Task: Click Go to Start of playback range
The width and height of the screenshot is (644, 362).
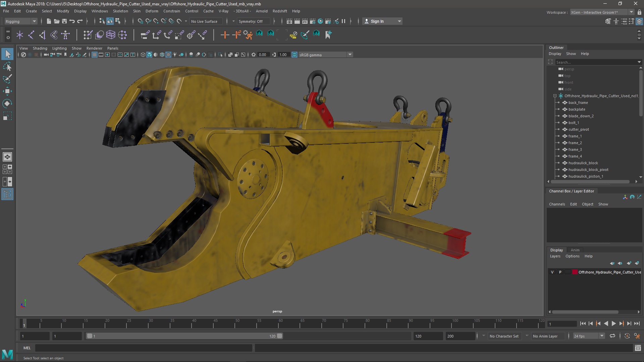Action: [583, 323]
